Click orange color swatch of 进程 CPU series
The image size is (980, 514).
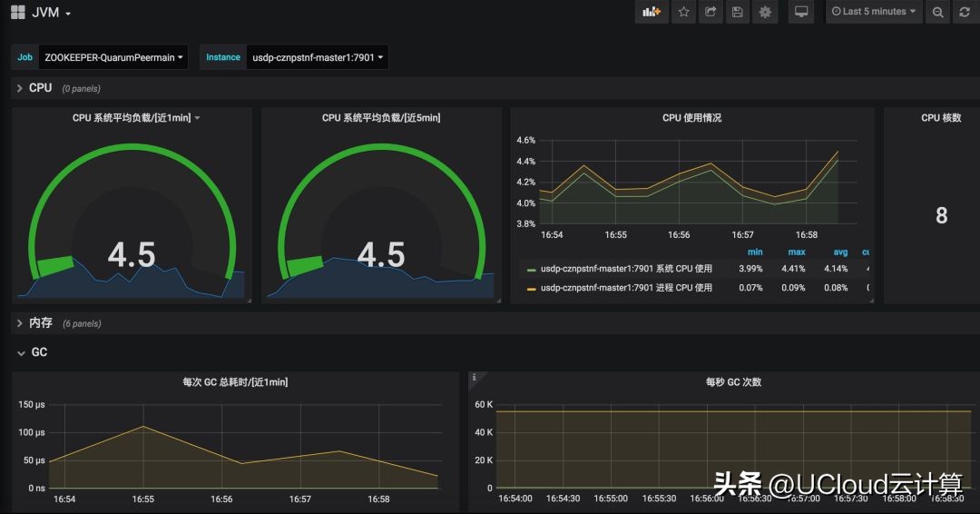531,289
